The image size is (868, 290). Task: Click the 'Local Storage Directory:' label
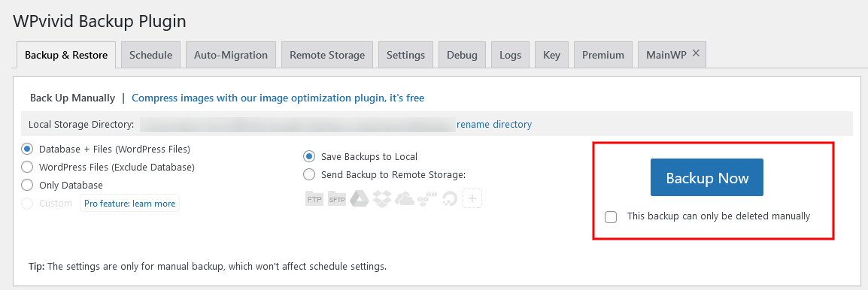(x=80, y=125)
